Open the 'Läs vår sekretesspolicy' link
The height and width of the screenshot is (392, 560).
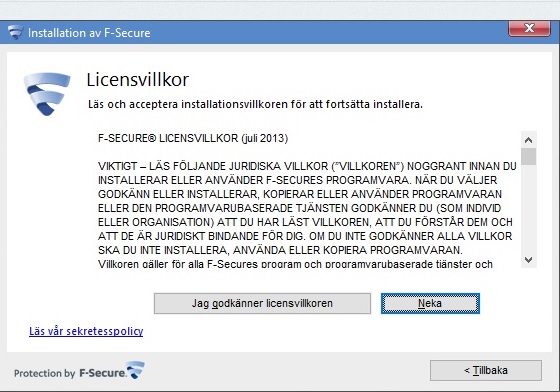pos(86,331)
